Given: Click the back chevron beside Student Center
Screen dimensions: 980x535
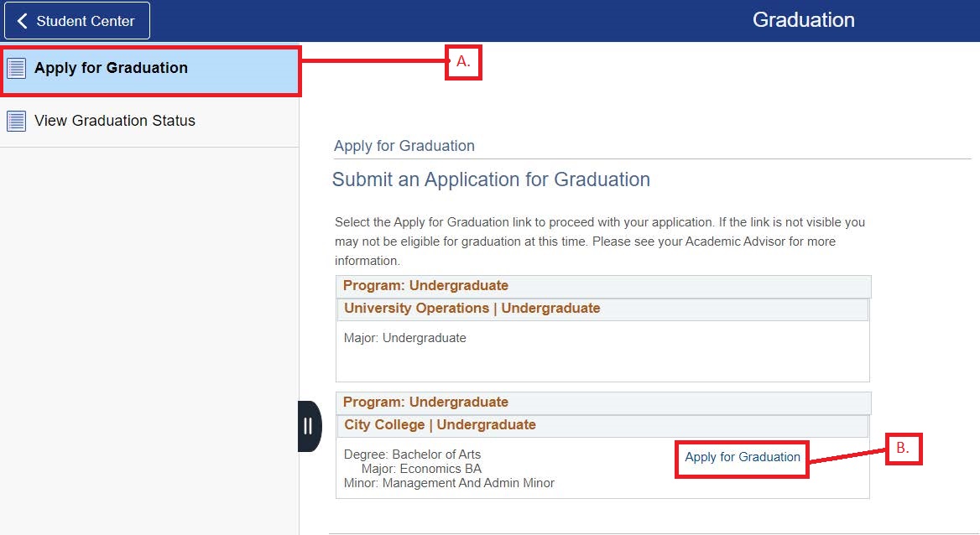Looking at the screenshot, I should click(x=23, y=20).
